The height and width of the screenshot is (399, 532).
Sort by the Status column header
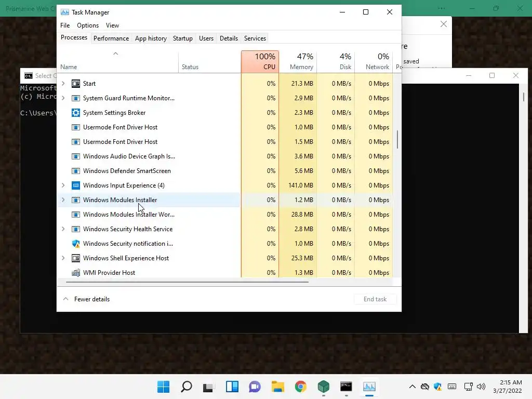209,61
